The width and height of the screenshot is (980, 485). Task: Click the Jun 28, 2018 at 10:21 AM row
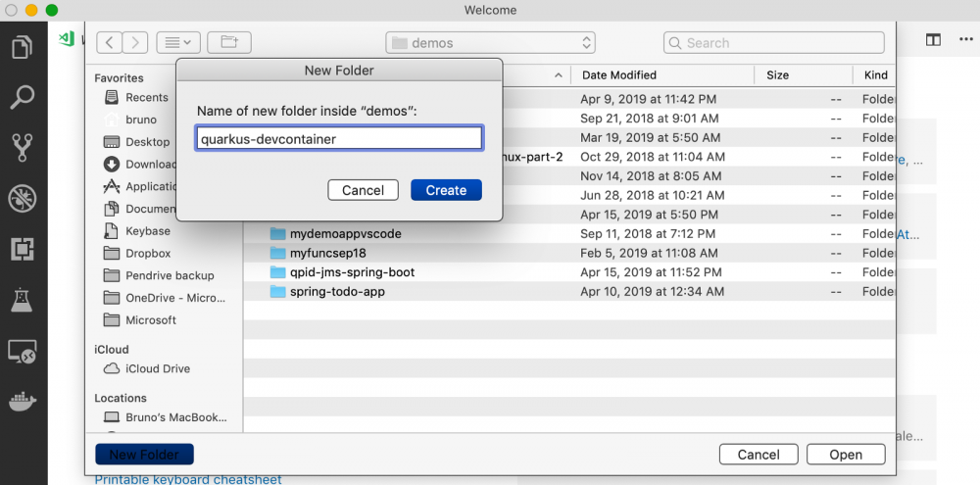698,195
